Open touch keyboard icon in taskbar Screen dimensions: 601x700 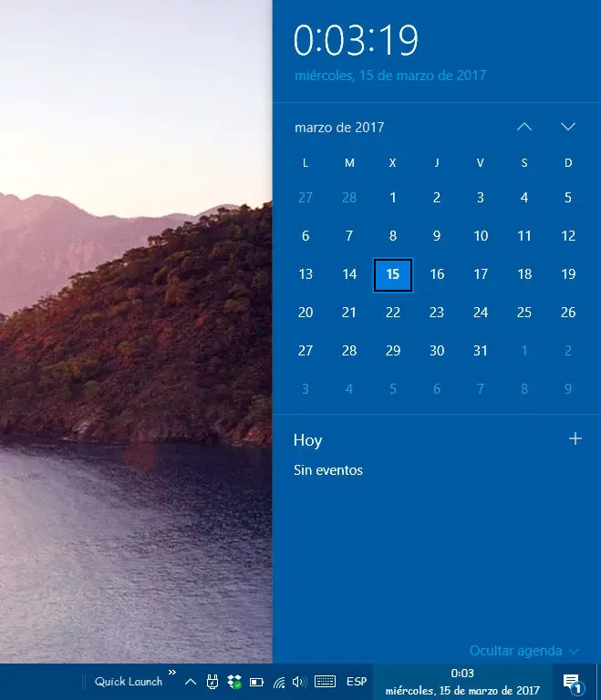[x=325, y=681]
